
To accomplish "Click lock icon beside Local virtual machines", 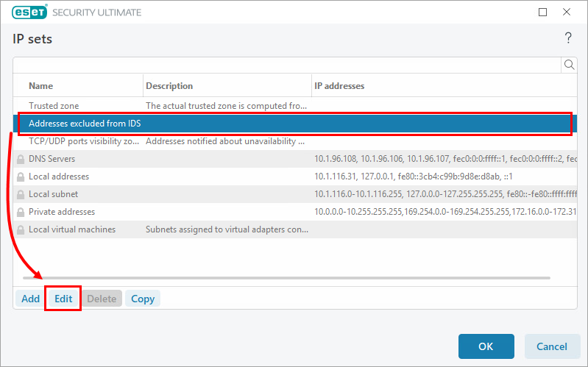I will [x=21, y=229].
